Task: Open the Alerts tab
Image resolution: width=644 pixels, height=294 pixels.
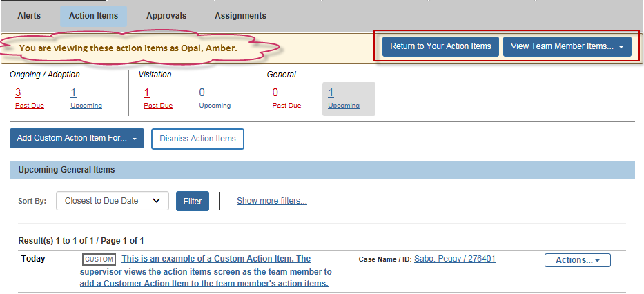Action: click(29, 16)
